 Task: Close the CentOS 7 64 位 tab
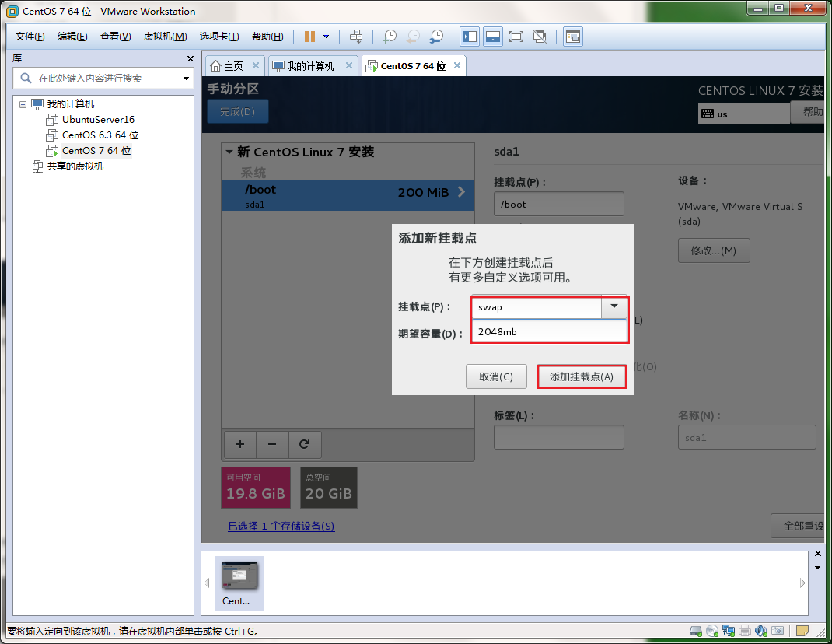[457, 65]
